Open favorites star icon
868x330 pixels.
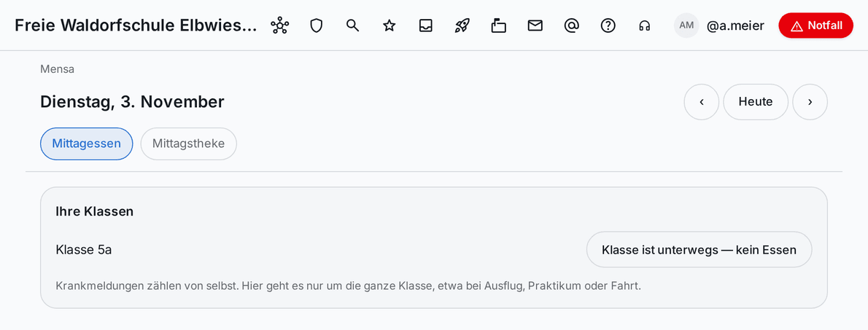pos(390,25)
